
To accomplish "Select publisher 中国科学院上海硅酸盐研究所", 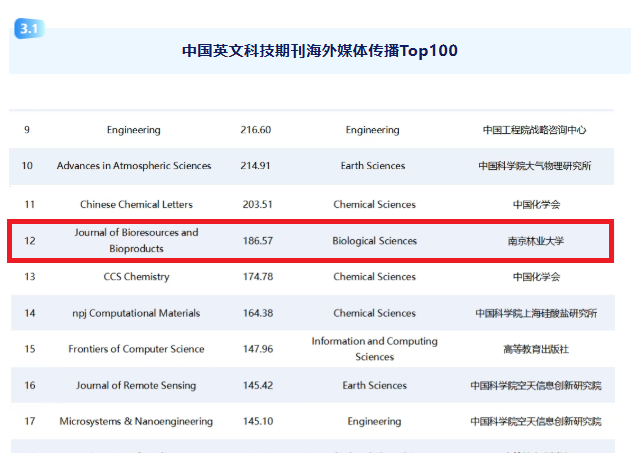I will point(535,313).
